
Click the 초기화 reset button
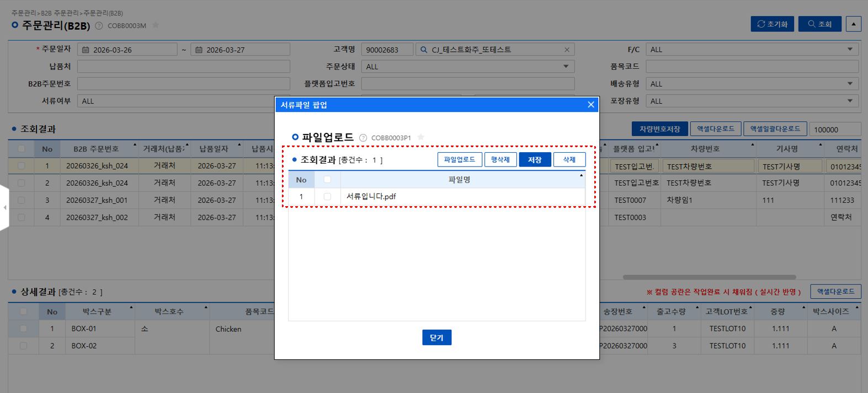click(773, 24)
